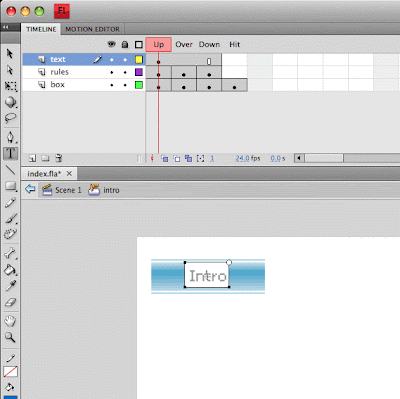Select the index.fla document tab
The height and width of the screenshot is (399, 400).
click(x=44, y=174)
